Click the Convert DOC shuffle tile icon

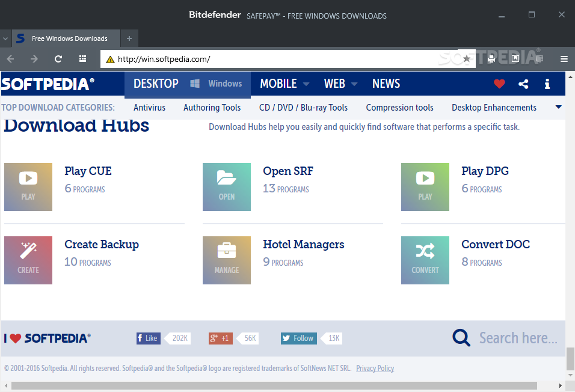pos(425,260)
